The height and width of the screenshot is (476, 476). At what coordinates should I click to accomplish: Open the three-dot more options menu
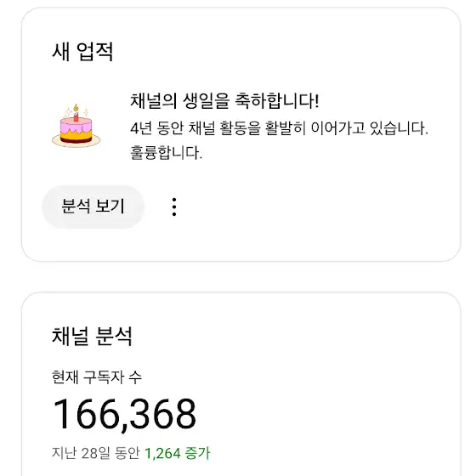(x=174, y=207)
